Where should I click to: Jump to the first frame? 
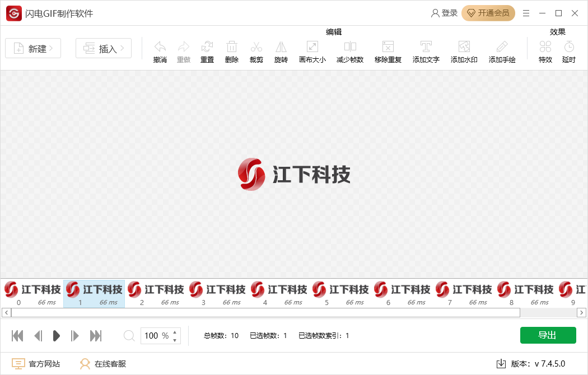pyautogui.click(x=17, y=336)
